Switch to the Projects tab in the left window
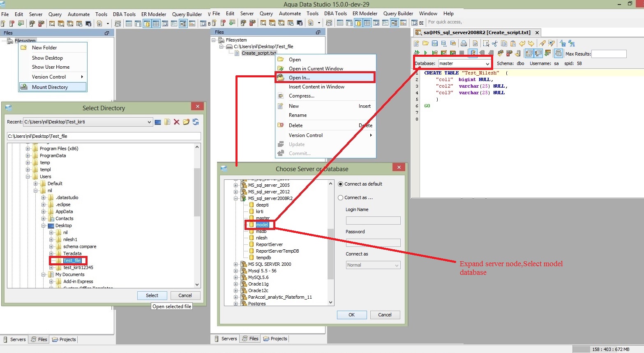644x353 pixels. (64, 339)
